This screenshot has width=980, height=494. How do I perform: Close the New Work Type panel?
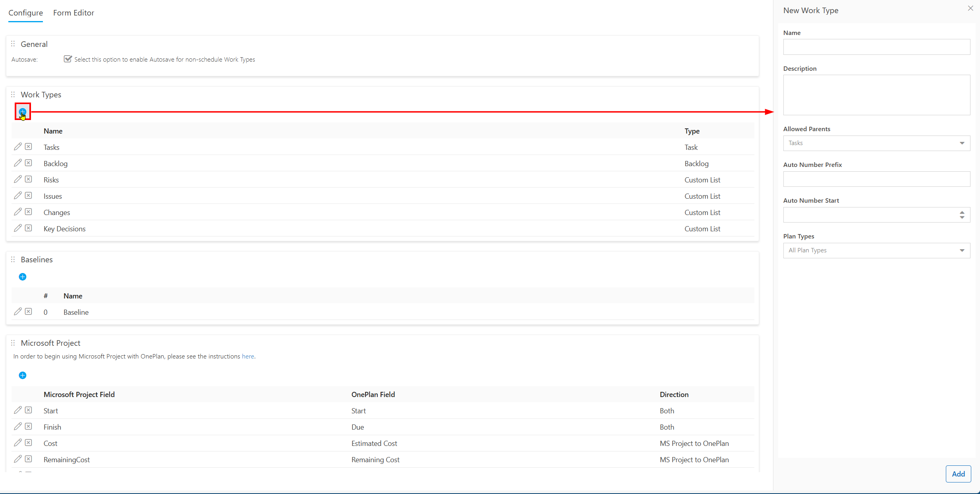[970, 8]
